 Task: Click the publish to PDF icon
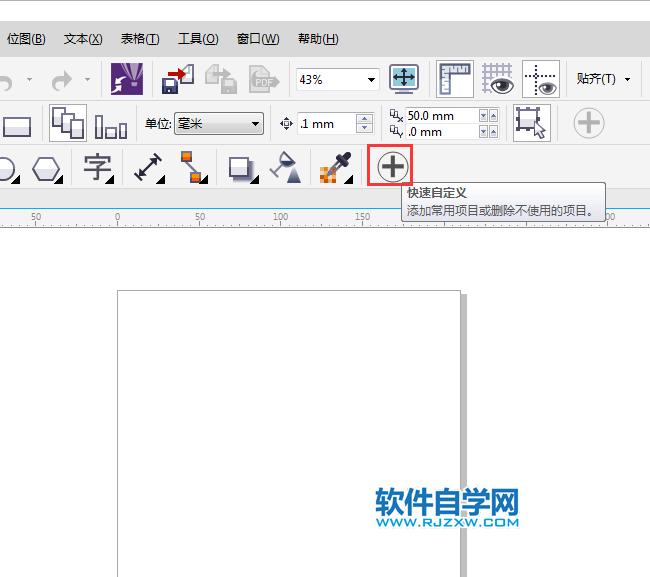click(x=264, y=79)
